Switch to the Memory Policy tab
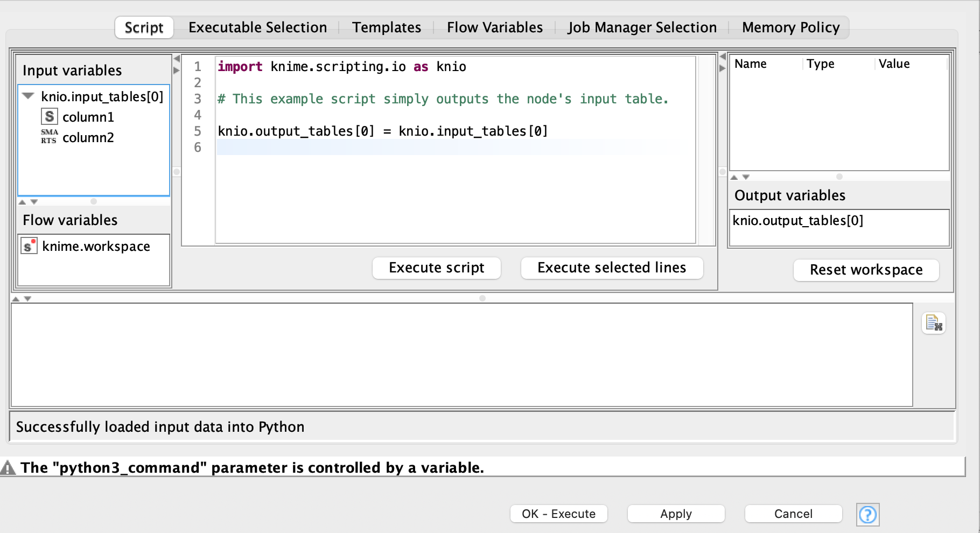 click(789, 27)
